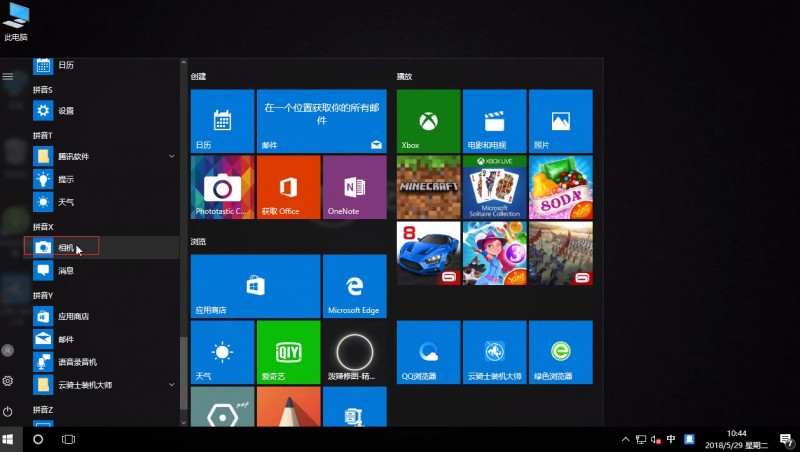Screen dimensions: 800x452
Task: Open 邮件 in the app list
Action: (102, 339)
